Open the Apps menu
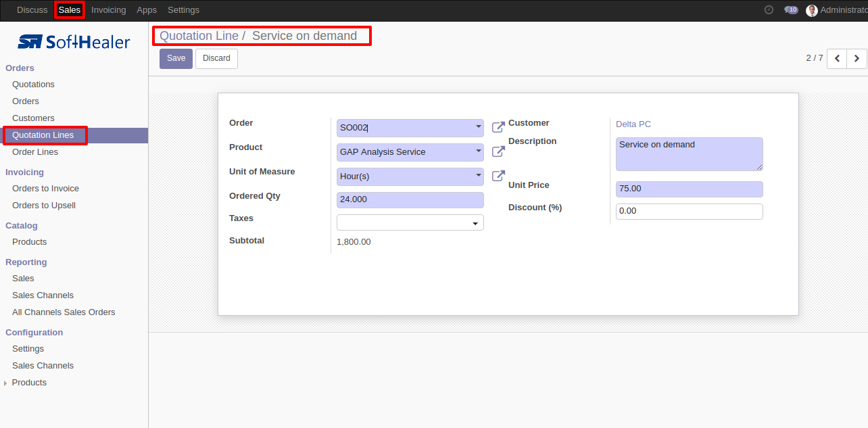The image size is (868, 428). click(x=147, y=10)
